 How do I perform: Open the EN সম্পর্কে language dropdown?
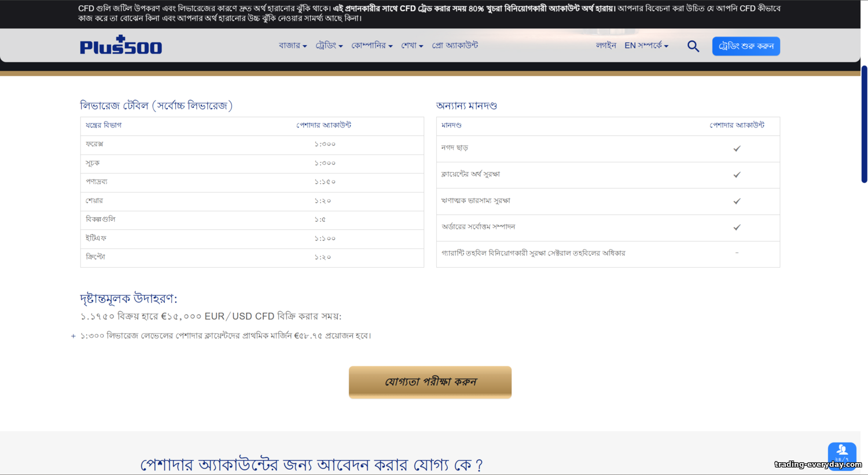(646, 45)
